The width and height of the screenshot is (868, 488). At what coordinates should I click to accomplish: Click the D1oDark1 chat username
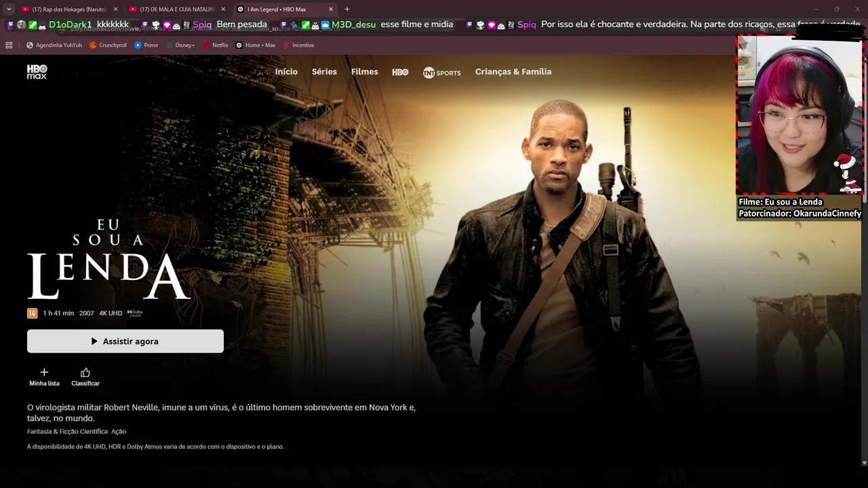tap(71, 24)
